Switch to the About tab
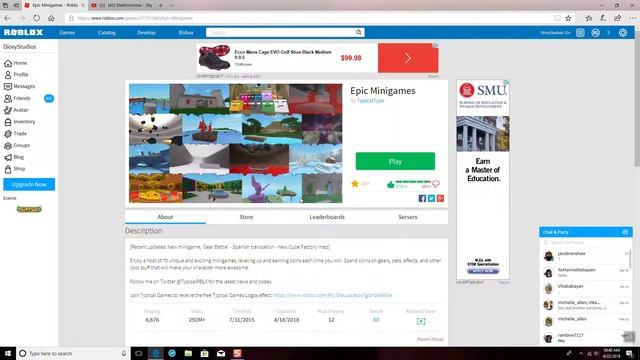Viewport: 640px width, 360px height. coord(165,217)
